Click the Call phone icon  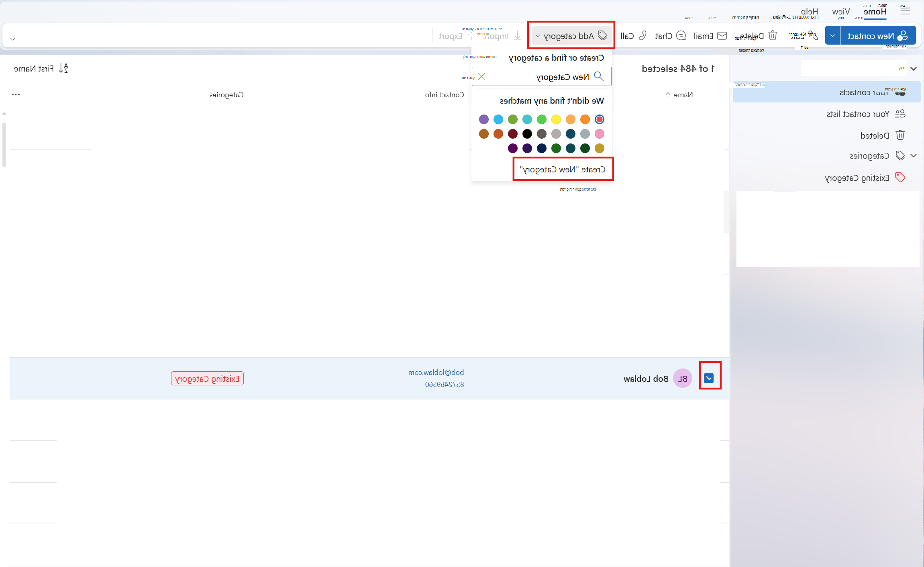point(643,35)
